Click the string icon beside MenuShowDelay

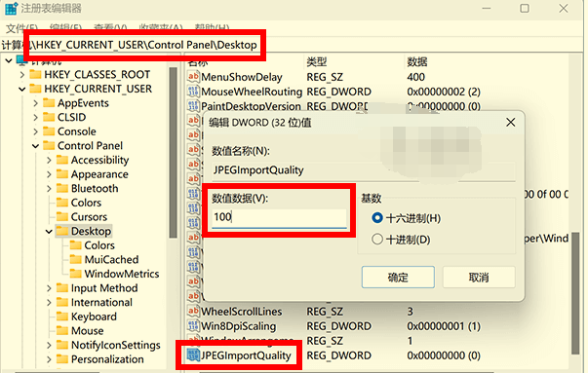[193, 77]
